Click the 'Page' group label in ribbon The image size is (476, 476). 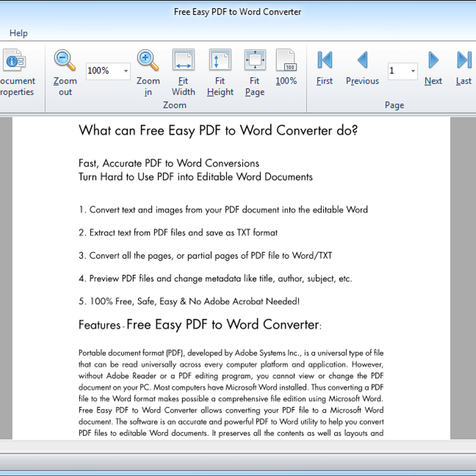394,105
